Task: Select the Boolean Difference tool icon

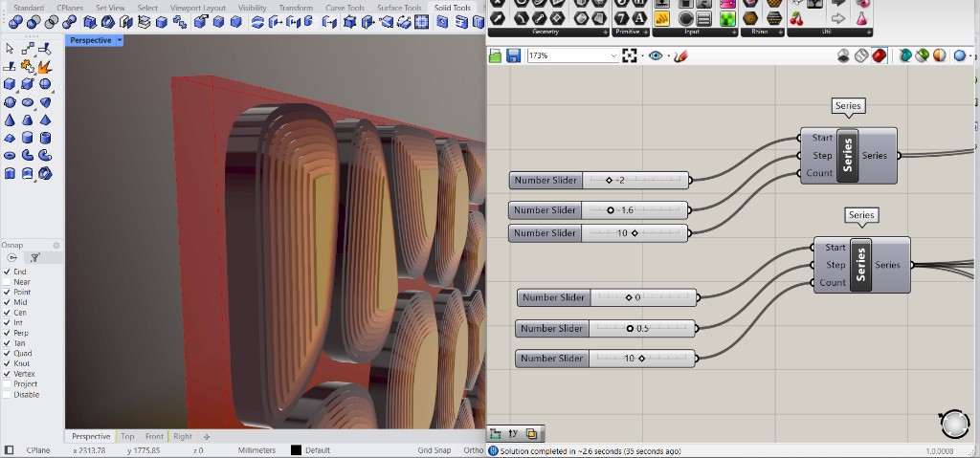Action: pyautogui.click(x=33, y=23)
